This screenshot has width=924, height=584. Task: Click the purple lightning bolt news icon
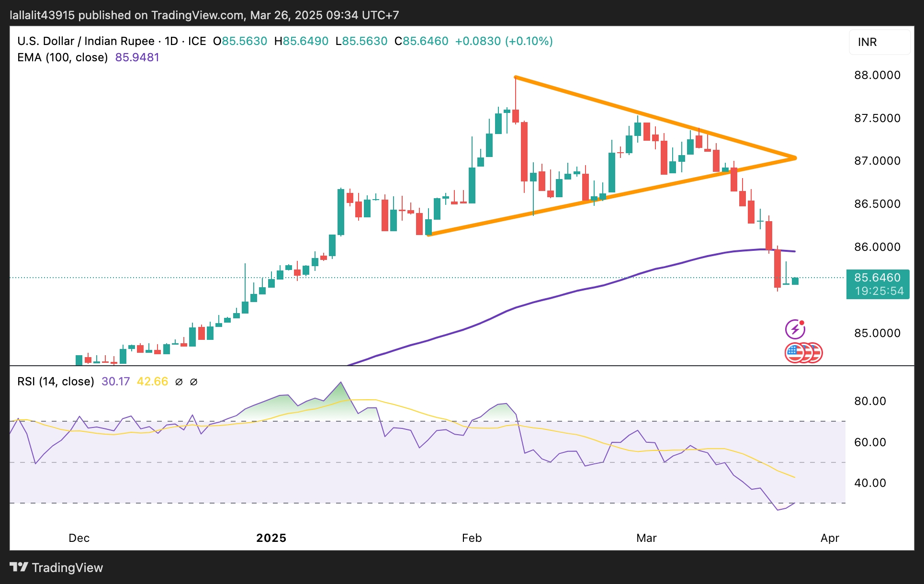pos(795,329)
